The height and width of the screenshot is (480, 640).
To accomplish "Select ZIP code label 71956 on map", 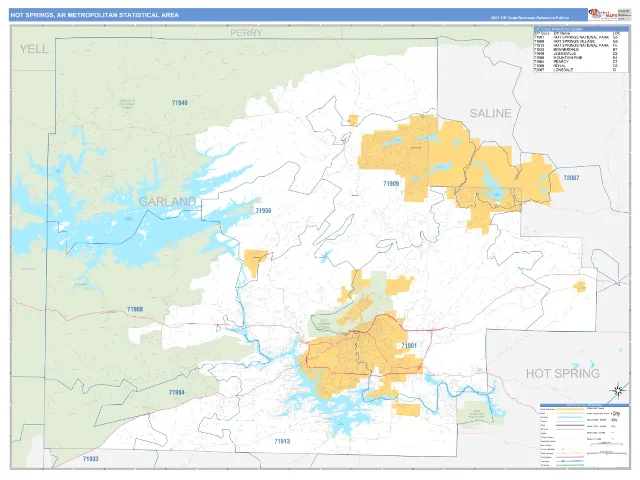I will (x=263, y=211).
